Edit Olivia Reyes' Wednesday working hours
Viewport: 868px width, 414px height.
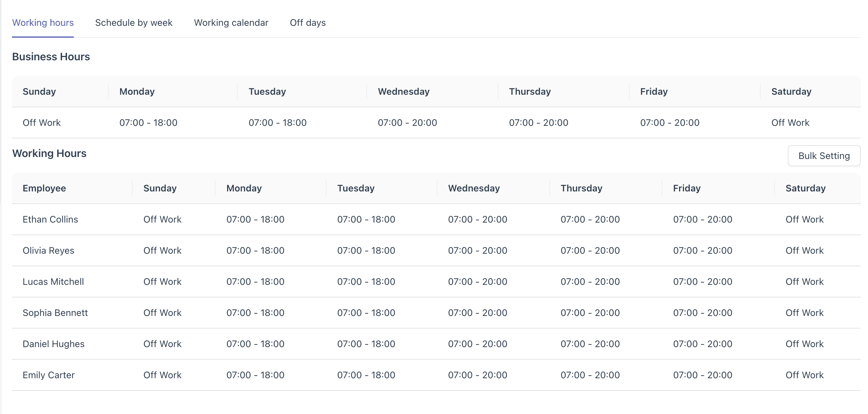click(477, 250)
